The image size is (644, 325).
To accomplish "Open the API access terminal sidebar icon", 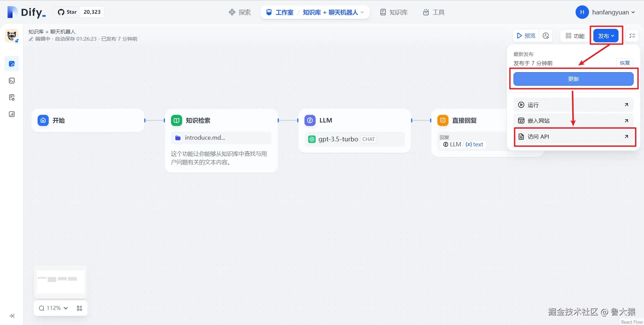I will (12, 81).
